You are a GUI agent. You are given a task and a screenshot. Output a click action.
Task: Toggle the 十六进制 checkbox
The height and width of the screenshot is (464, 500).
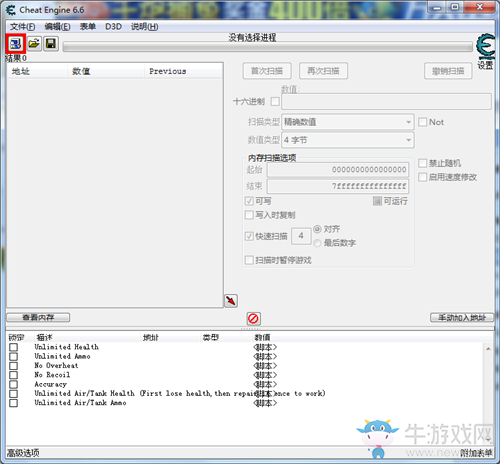point(275,101)
